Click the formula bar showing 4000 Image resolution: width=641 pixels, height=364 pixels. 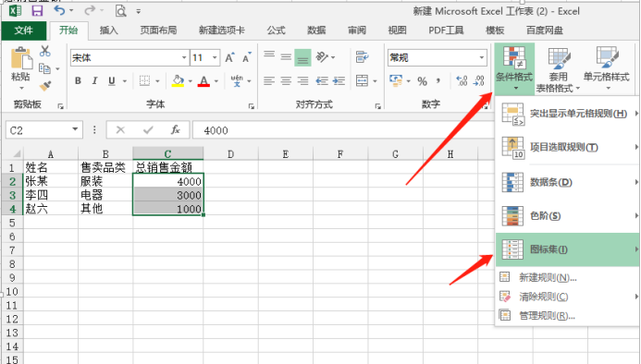[x=343, y=130]
